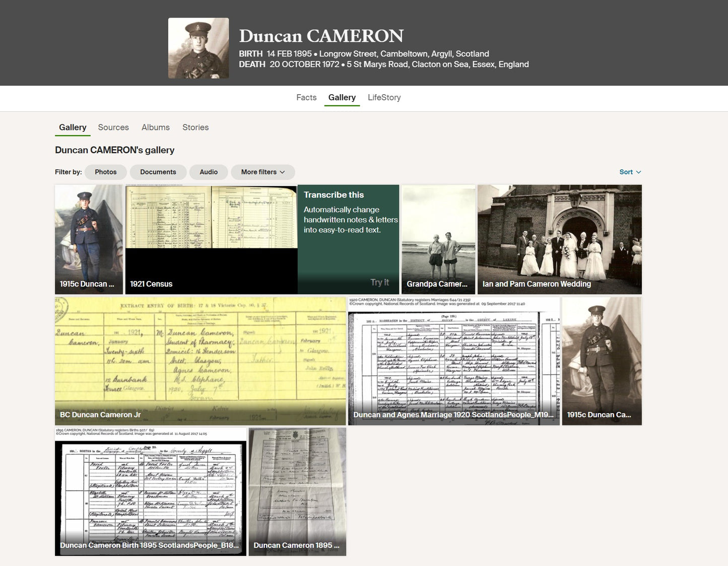Select the Sources sub-tab
728x566 pixels.
coord(113,127)
